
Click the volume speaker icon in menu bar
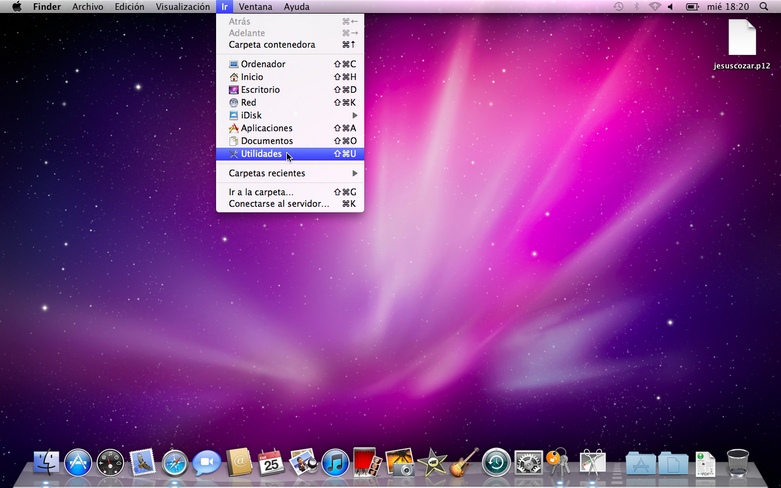[670, 6]
